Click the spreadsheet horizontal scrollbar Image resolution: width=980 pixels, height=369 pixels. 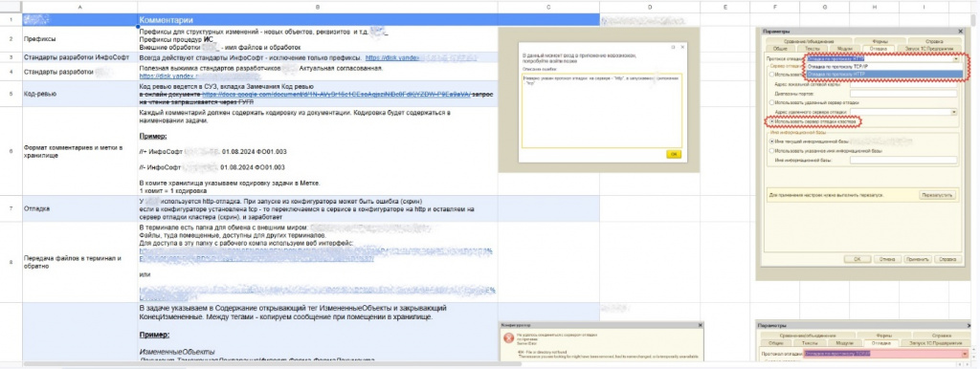coord(272,364)
